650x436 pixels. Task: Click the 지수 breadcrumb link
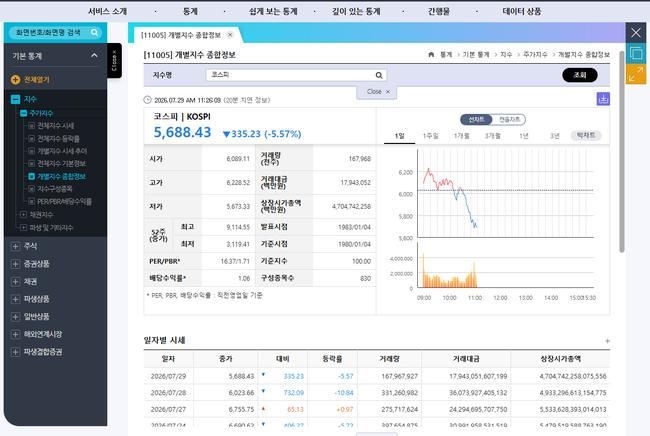pyautogui.click(x=506, y=54)
